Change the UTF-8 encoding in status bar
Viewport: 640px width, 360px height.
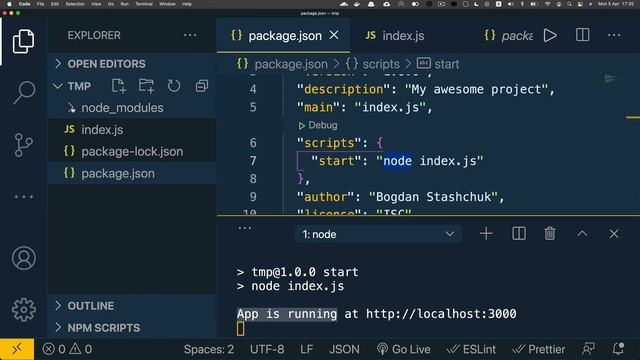[267, 349]
